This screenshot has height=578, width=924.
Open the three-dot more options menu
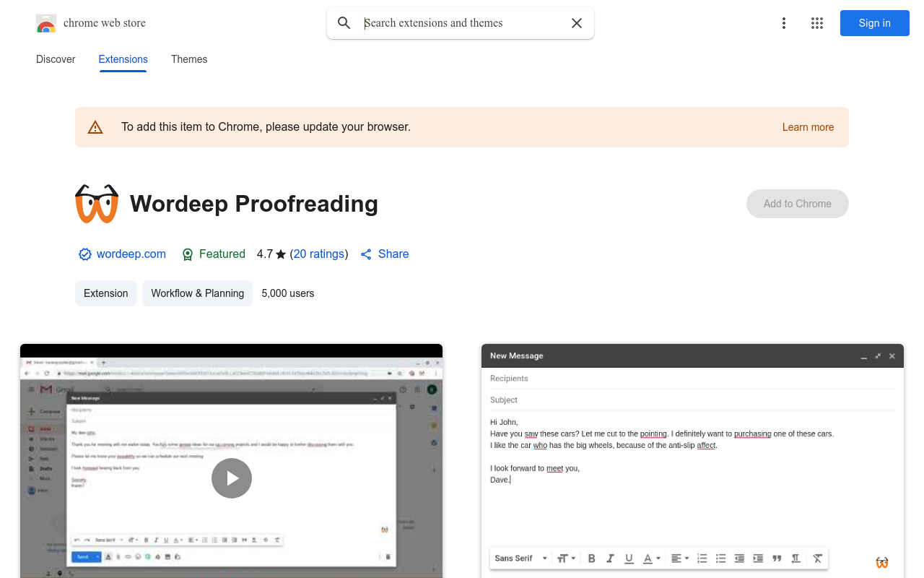point(784,23)
